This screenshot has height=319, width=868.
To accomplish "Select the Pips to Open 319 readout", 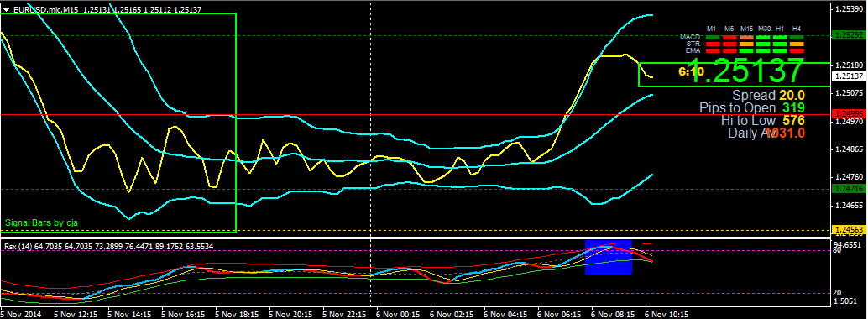I will (752, 107).
